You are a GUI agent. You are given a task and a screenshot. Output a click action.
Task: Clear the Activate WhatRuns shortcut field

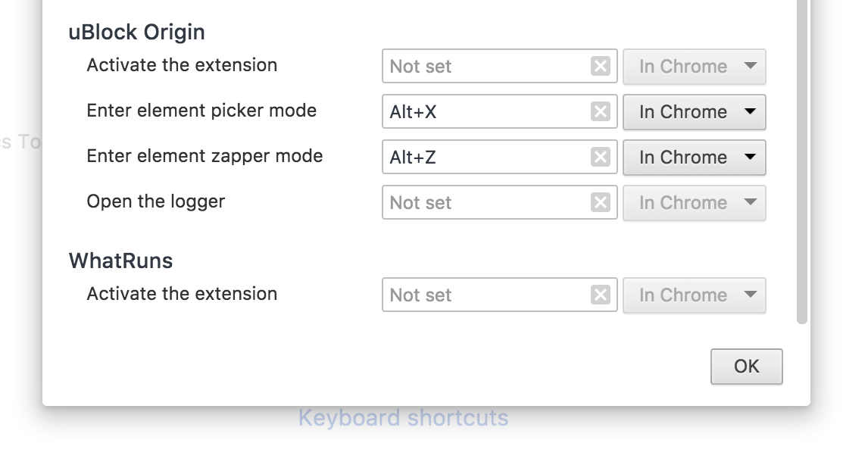[601, 295]
